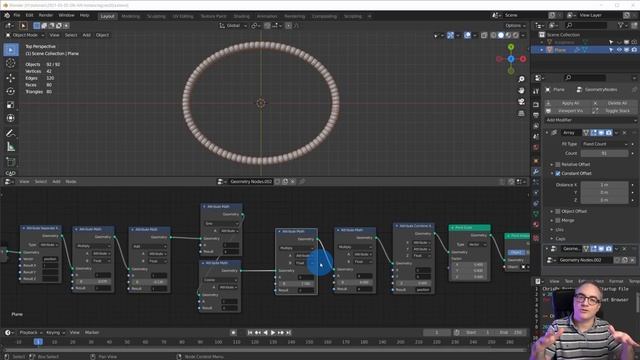Switch to the Modeling workspace tab
The width and height of the screenshot is (640, 360).
point(131,16)
